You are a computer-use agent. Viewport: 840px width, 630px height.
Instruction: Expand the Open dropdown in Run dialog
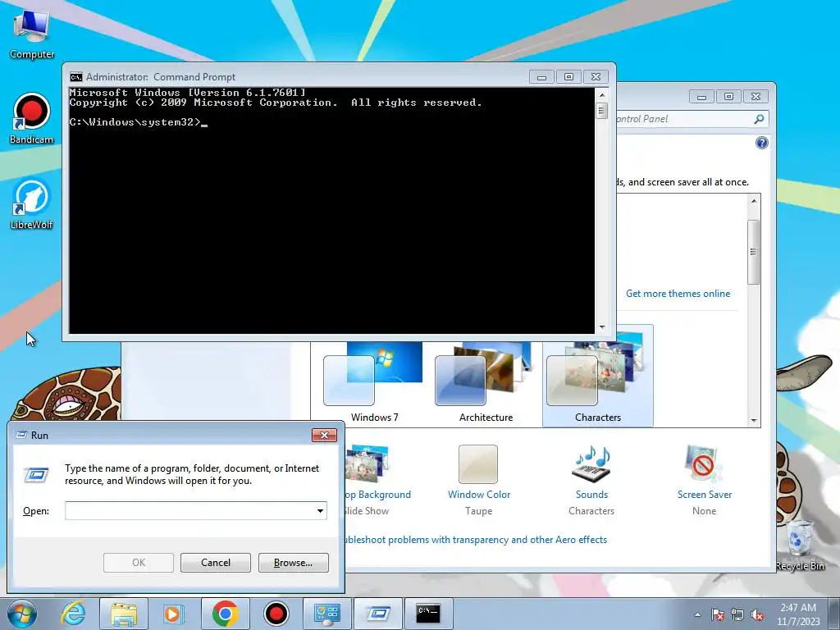320,510
